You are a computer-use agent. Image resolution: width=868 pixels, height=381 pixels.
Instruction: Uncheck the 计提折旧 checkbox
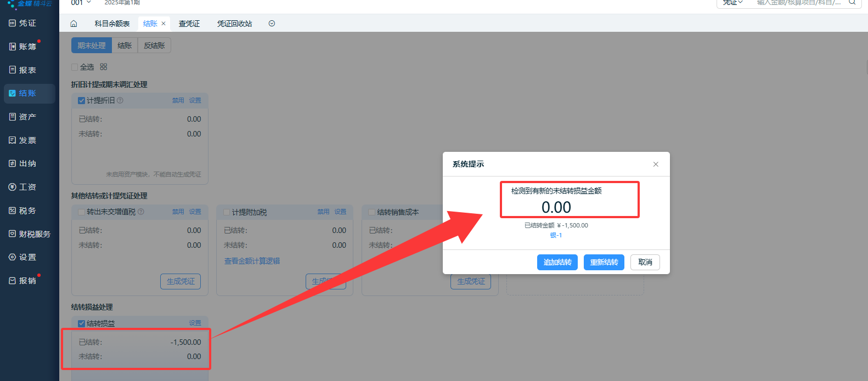(81, 100)
